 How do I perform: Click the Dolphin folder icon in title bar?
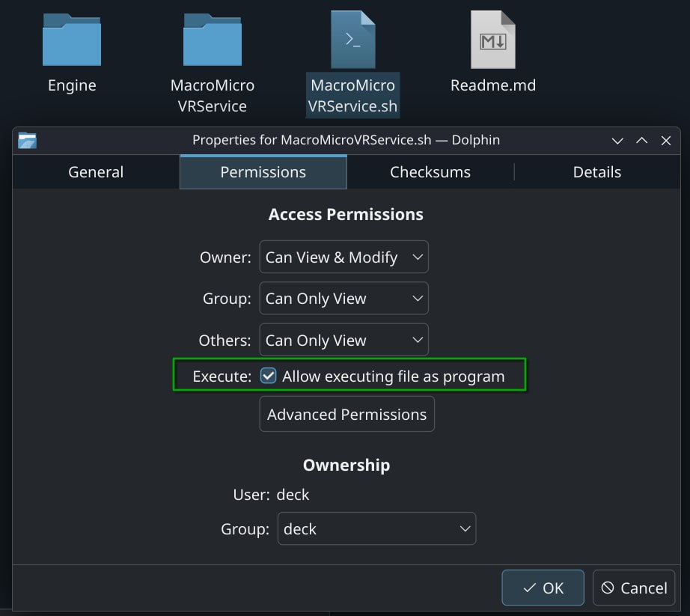27,141
